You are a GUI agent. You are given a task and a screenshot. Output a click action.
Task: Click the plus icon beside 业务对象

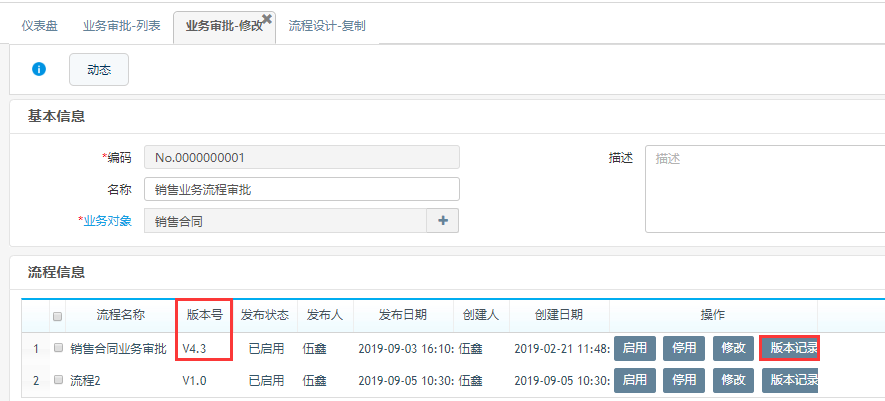[x=443, y=221]
